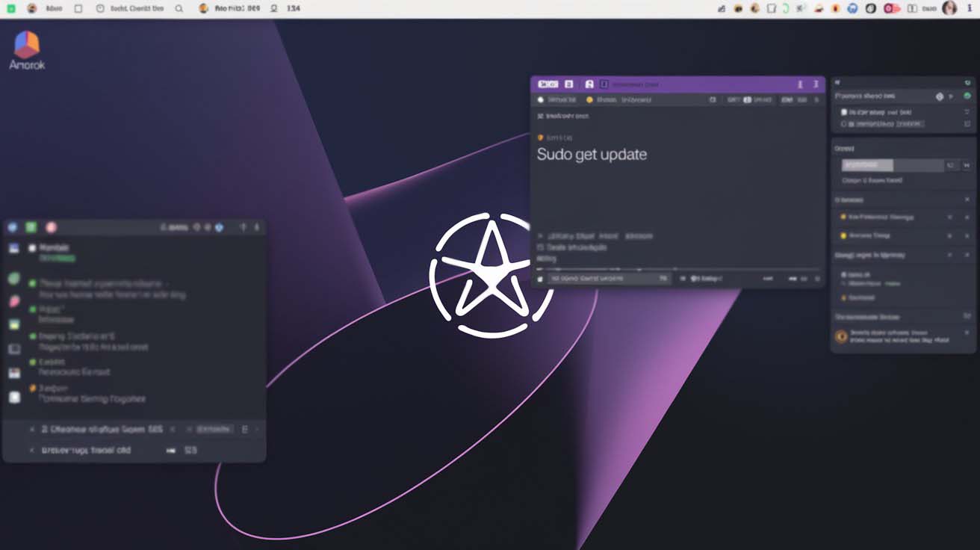Click the green circle button in right panel's header row
This screenshot has width=980, height=550.
(968, 96)
